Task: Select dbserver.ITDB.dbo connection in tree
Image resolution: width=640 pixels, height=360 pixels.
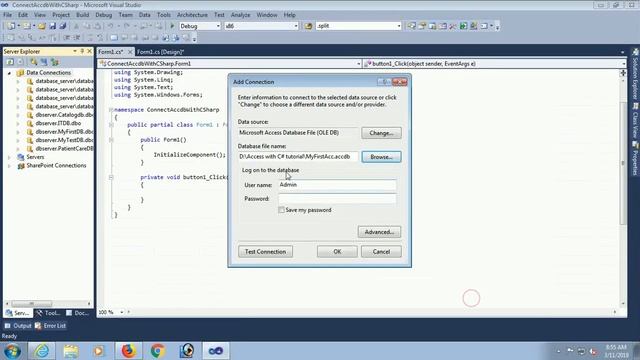Action: click(x=58, y=123)
